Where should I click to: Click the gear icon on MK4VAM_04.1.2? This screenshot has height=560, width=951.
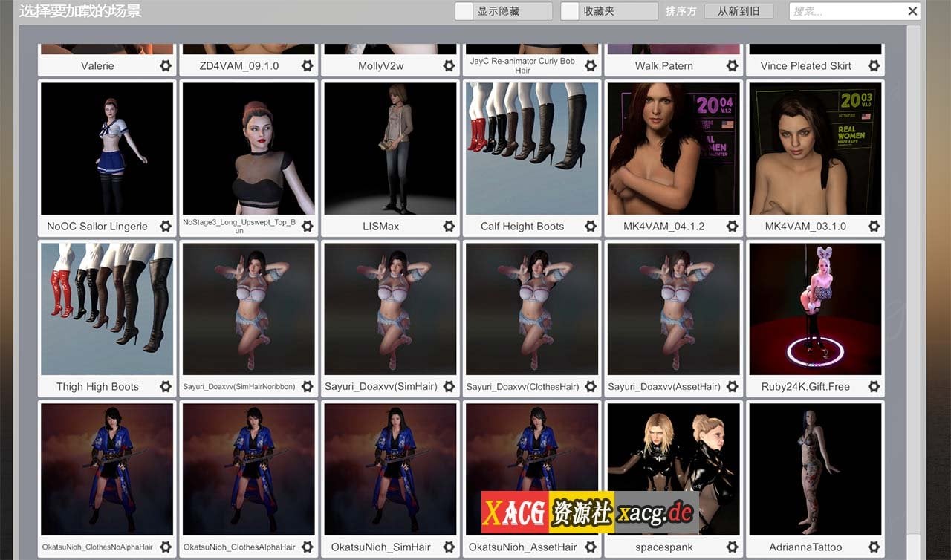coord(733,226)
